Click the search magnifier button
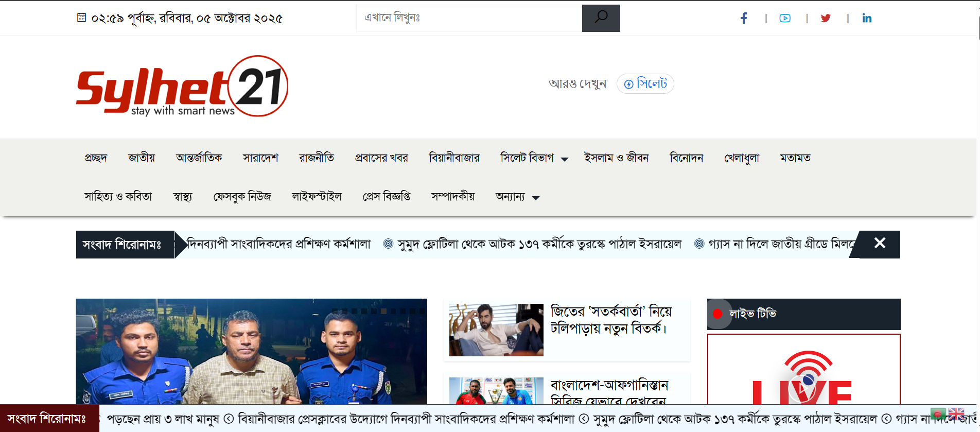Image resolution: width=980 pixels, height=432 pixels. pyautogui.click(x=601, y=18)
